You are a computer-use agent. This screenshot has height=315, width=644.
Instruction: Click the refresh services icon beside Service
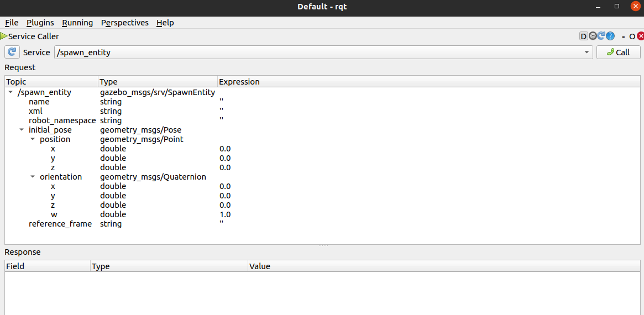pyautogui.click(x=12, y=53)
